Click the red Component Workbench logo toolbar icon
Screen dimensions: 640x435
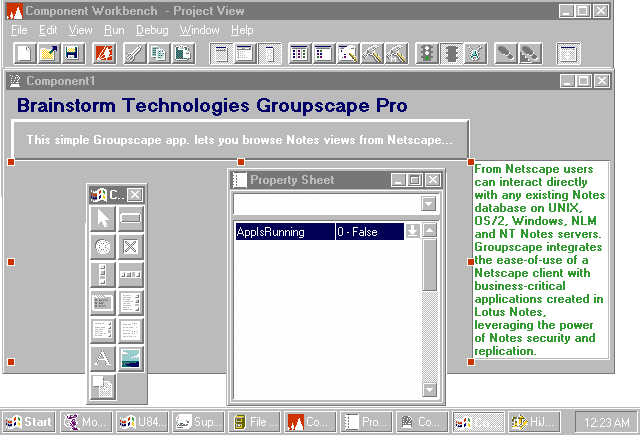pos(104,53)
